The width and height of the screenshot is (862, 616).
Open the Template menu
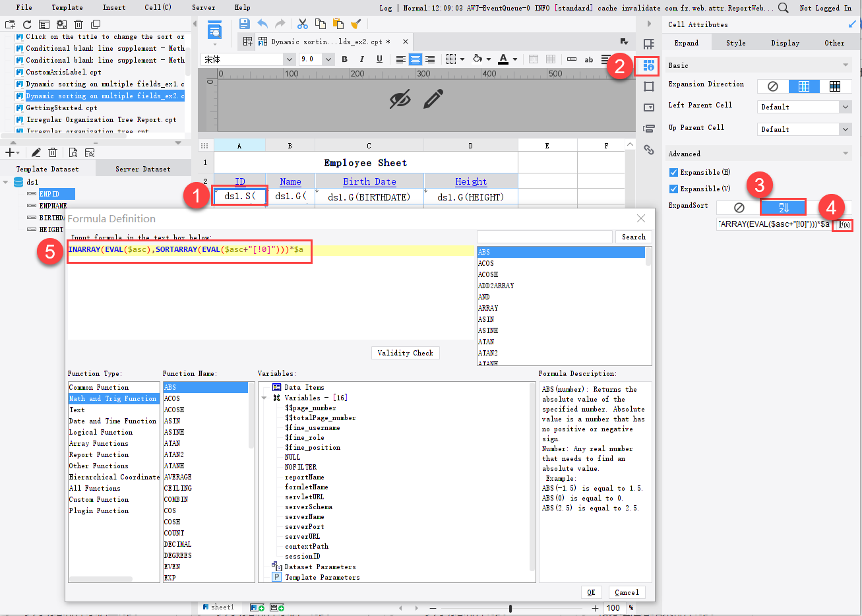(67, 7)
